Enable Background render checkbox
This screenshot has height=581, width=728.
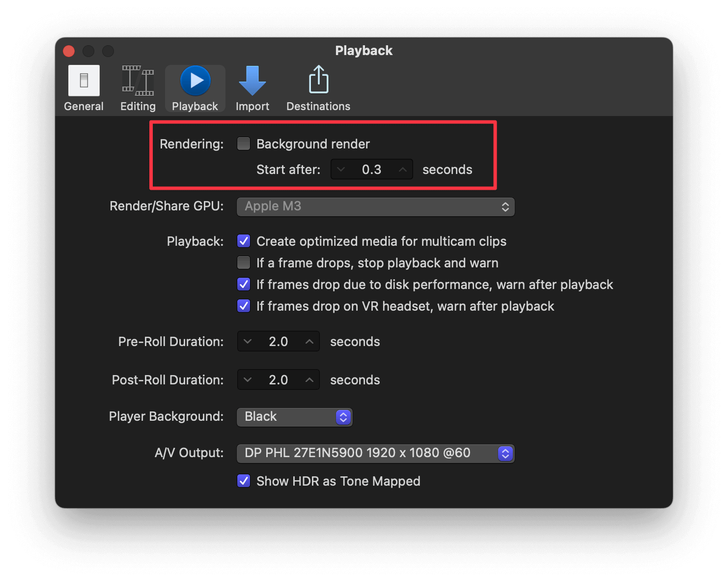(244, 144)
